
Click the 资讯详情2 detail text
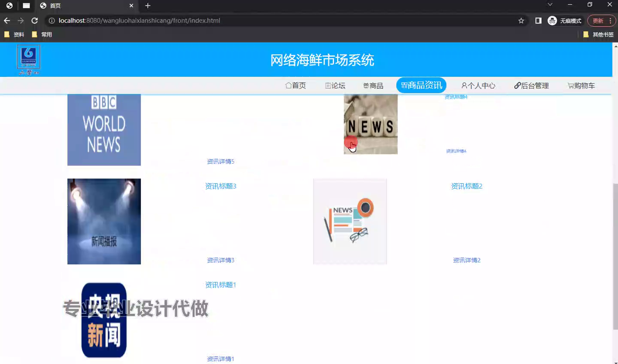[x=467, y=260]
